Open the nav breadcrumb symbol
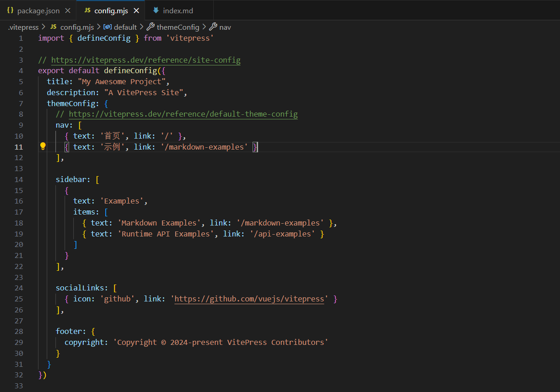The image size is (560, 392). coord(225,27)
